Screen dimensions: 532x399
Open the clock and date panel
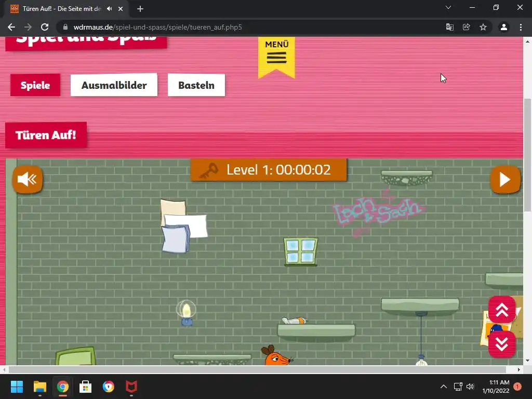point(496,387)
